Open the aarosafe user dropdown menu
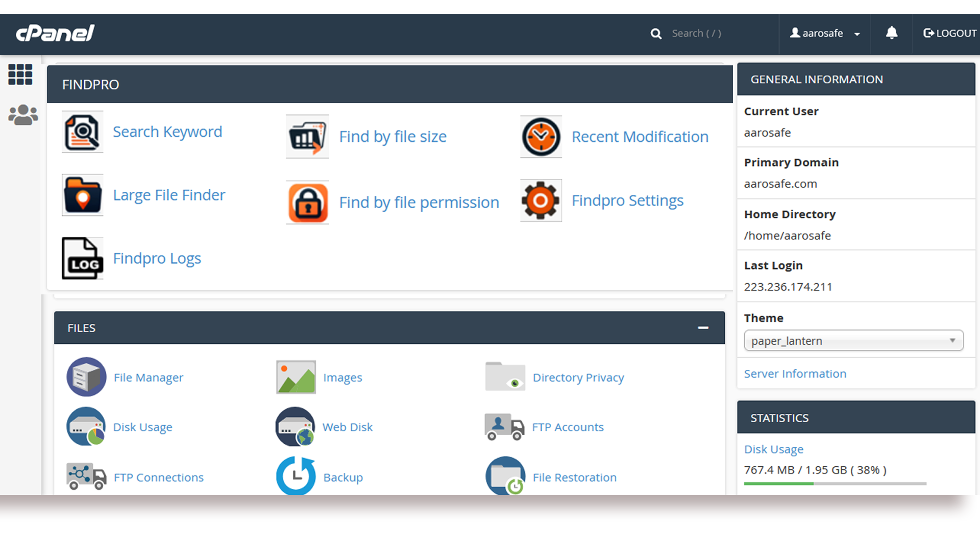 [x=825, y=33]
